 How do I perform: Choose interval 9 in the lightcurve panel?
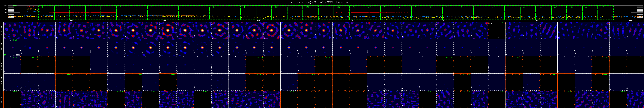point(171,13)
